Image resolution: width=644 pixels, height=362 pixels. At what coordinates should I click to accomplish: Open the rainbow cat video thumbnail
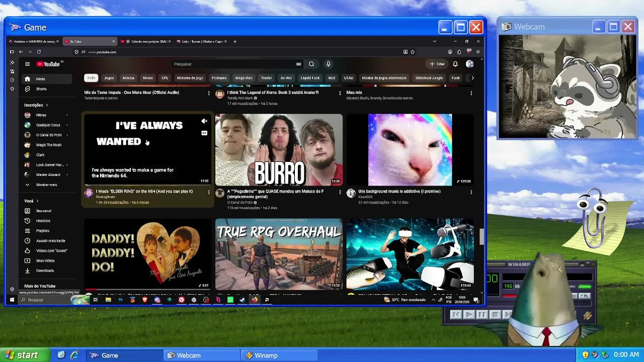pyautogui.click(x=410, y=150)
